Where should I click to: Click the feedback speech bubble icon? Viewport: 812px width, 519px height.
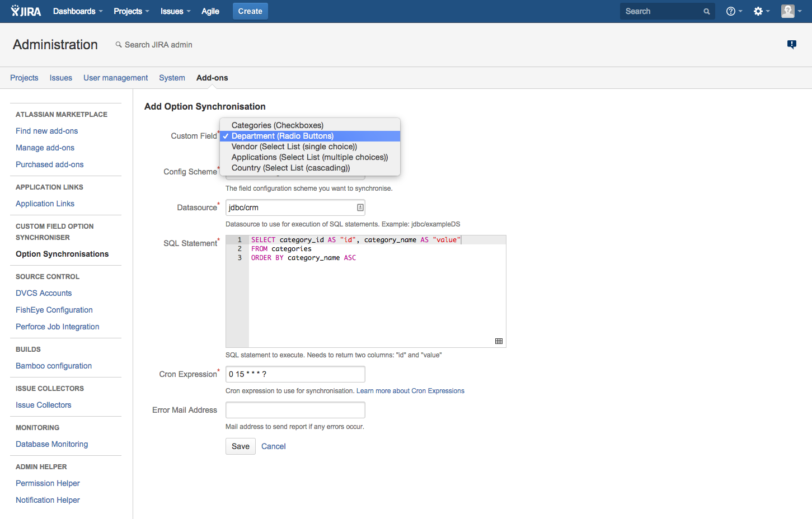[791, 44]
